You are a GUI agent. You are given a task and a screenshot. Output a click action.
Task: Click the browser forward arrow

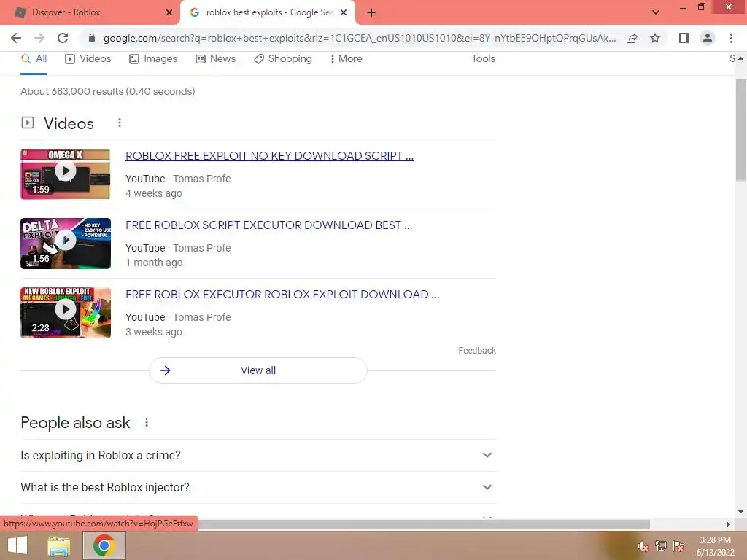(39, 38)
